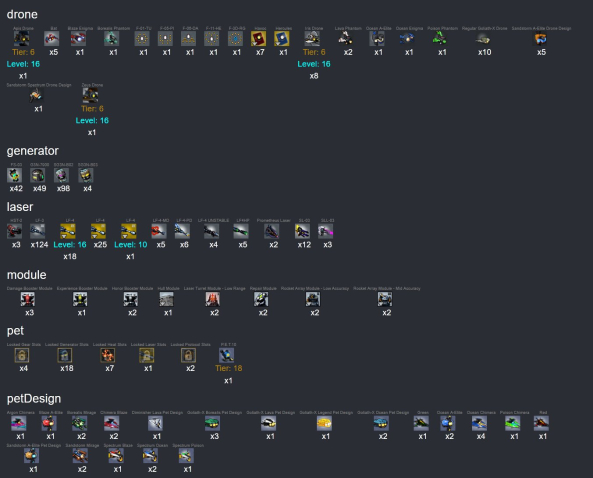The image size is (593, 478).
Task: Choose the Goliath-X Legend Pet Design icon
Action: point(324,423)
